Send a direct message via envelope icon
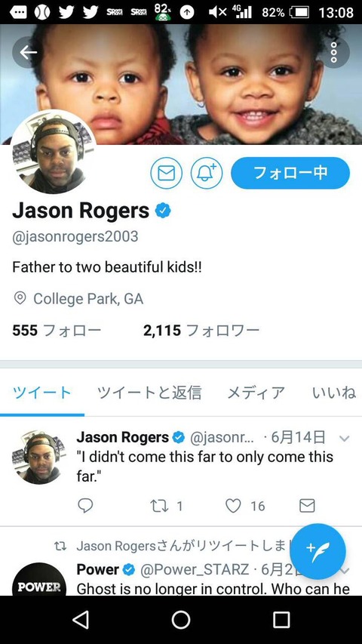Screen dimensions: 362x644 (166, 173)
